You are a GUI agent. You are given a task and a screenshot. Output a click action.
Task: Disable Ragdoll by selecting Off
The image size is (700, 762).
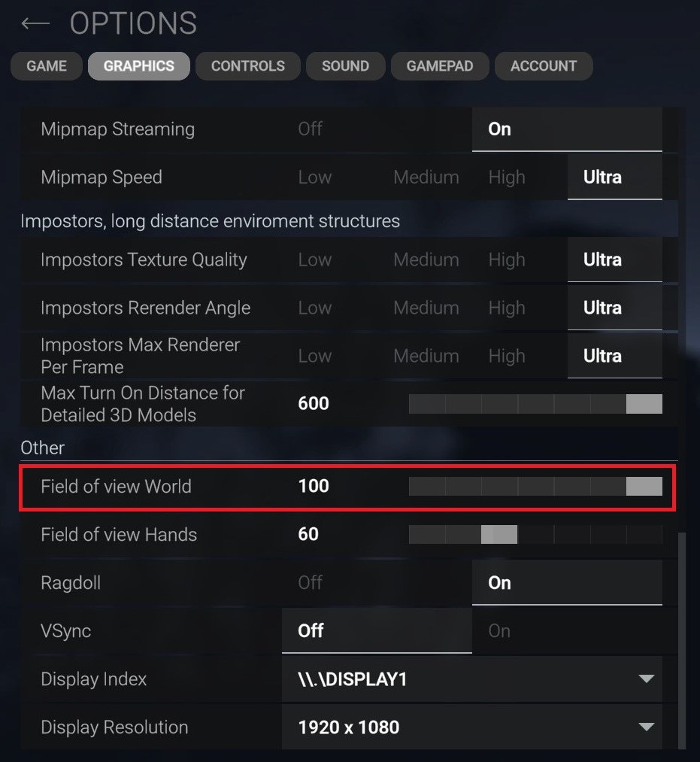(x=310, y=582)
